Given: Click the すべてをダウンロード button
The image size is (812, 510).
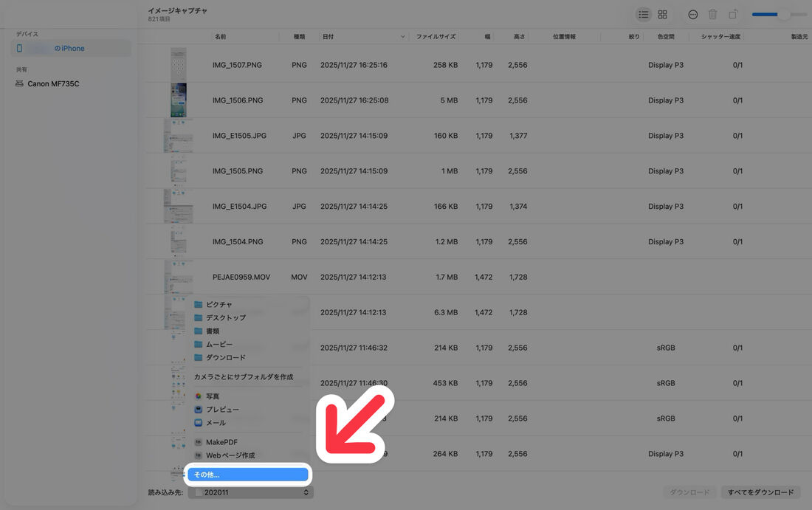Looking at the screenshot, I should [x=760, y=492].
